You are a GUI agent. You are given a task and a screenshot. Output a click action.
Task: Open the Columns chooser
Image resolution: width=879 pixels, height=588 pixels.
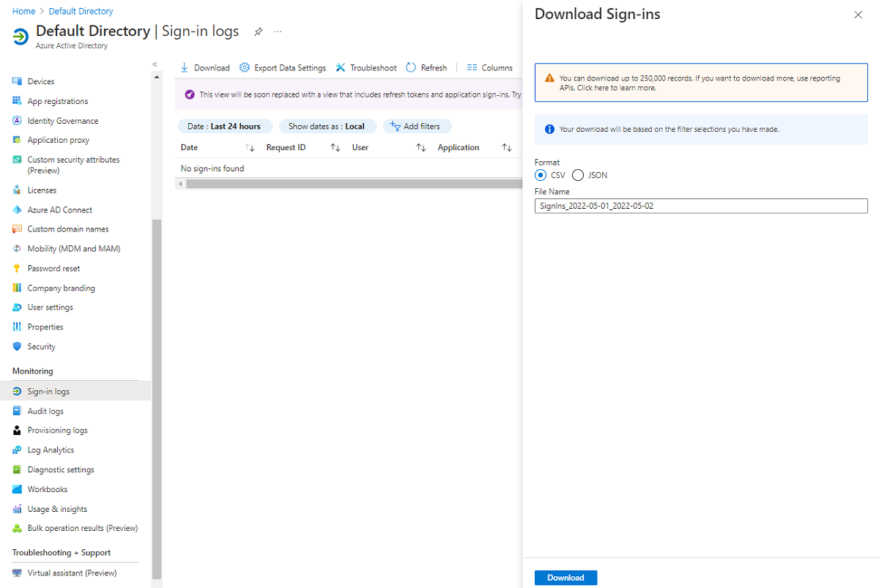click(x=489, y=67)
